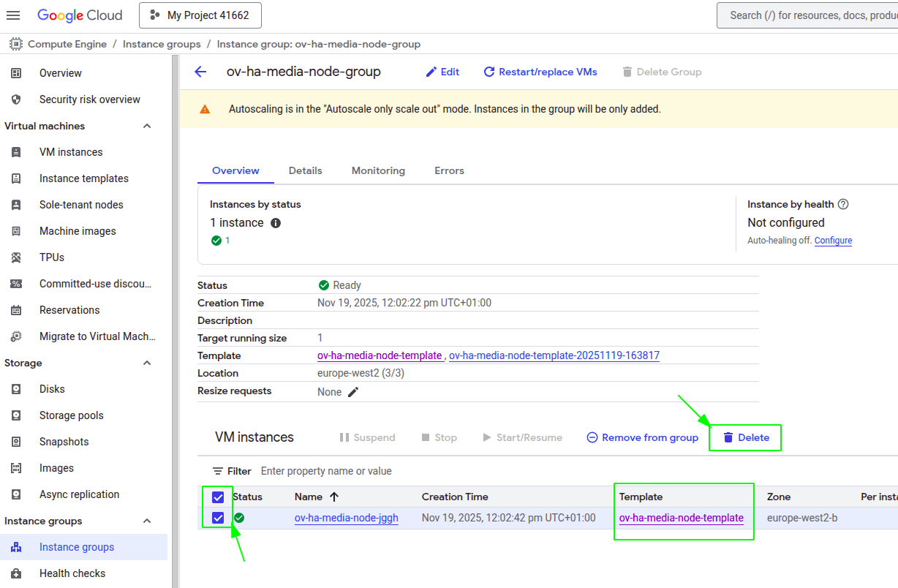Uncheck the ov-ha-media-node-jggh row checkbox
The height and width of the screenshot is (588, 898).
pyautogui.click(x=218, y=518)
